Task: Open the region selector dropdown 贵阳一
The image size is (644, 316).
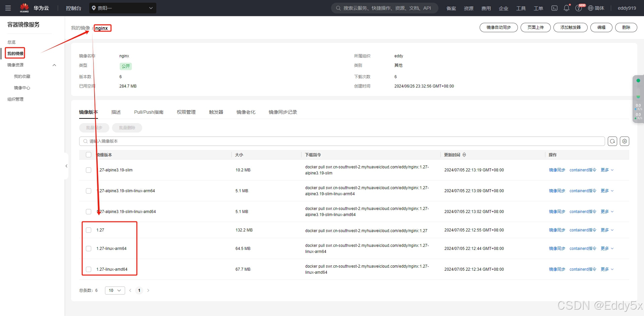Action: [x=123, y=8]
